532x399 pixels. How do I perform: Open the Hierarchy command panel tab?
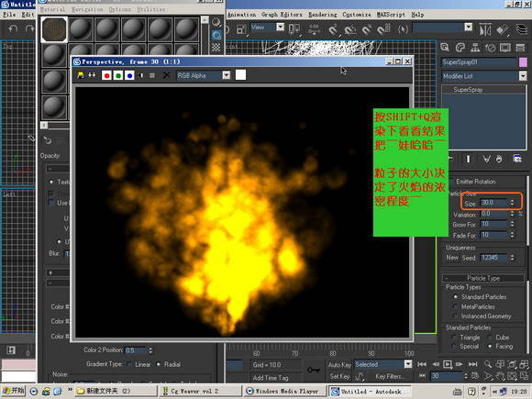pos(475,48)
